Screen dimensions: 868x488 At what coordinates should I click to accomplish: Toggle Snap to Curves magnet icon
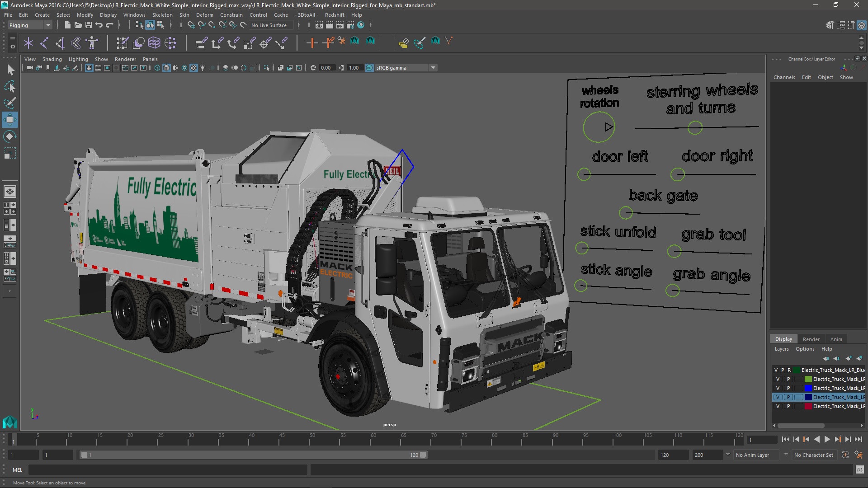click(x=201, y=25)
